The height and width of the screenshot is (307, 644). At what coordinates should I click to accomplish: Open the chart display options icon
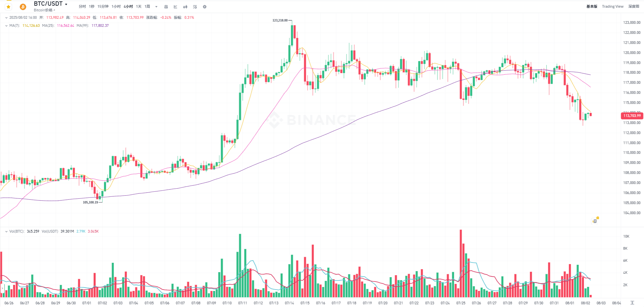point(195,7)
